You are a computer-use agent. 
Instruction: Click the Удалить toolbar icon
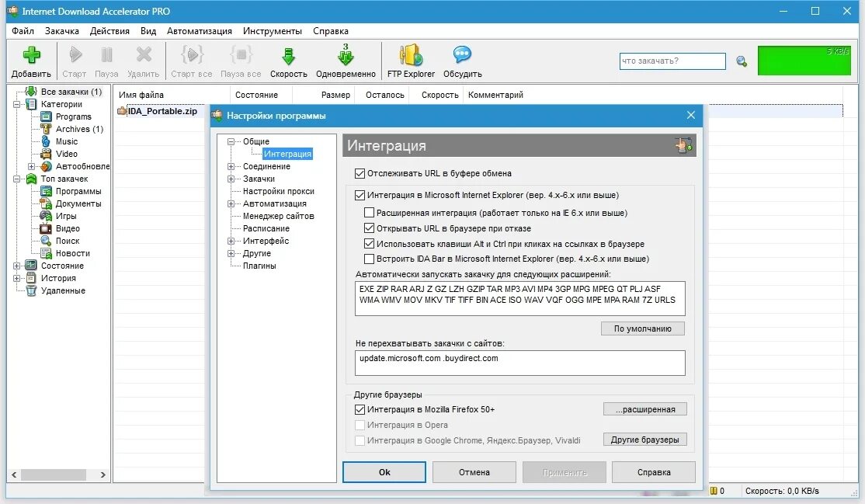point(144,54)
